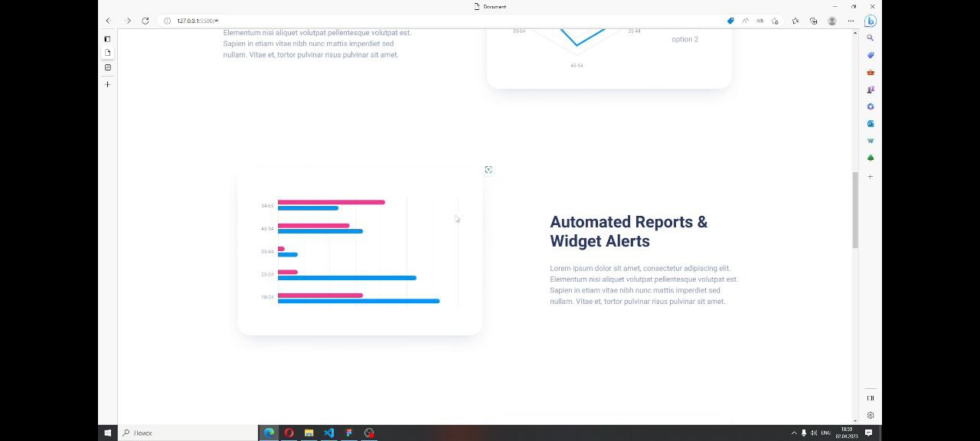Open the translate page icon
This screenshot has width=980, height=441.
tap(759, 21)
